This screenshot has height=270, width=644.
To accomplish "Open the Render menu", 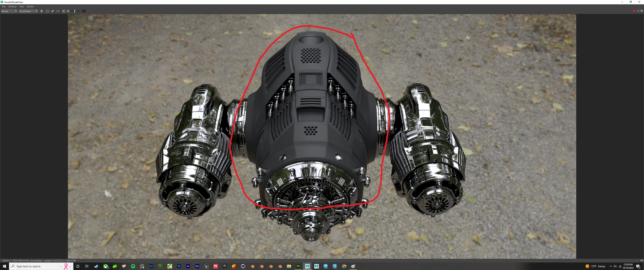I will 30,7.
